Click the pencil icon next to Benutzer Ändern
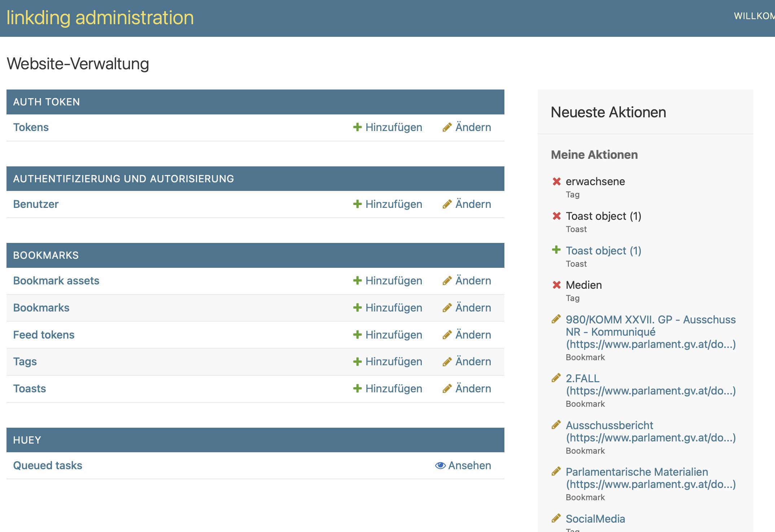This screenshot has height=532, width=775. (447, 204)
